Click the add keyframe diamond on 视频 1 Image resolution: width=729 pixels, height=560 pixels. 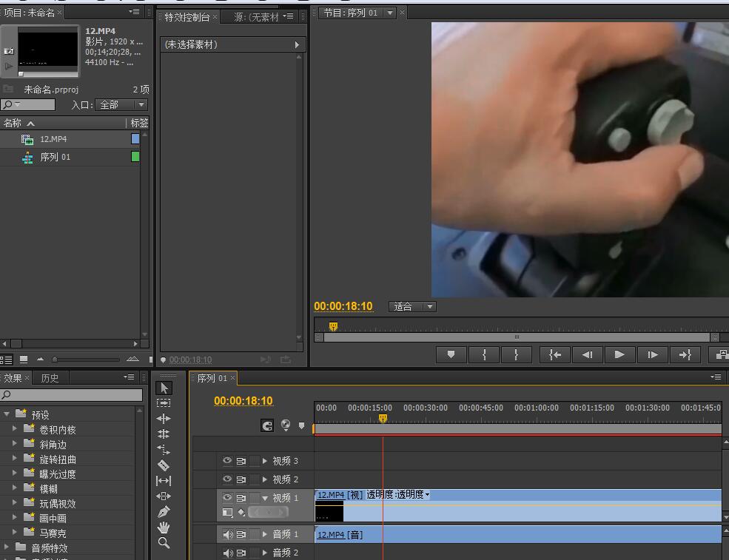tap(242, 512)
